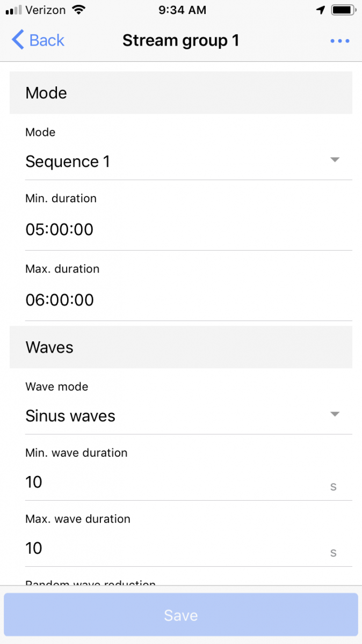The width and height of the screenshot is (362, 644).
Task: Select the Sequence 1 mode value
Action: (x=68, y=162)
